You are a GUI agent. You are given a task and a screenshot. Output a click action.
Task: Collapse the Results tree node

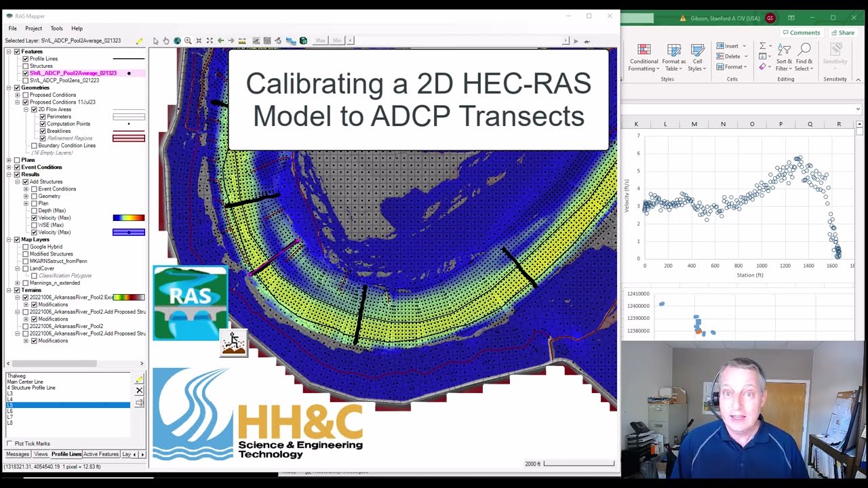click(9, 174)
